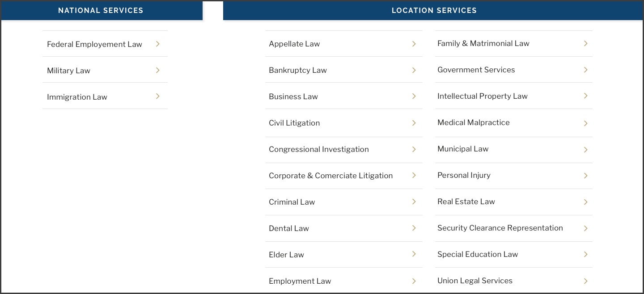
Task: Click the arrow beside Union Legal Services
Action: click(x=586, y=281)
